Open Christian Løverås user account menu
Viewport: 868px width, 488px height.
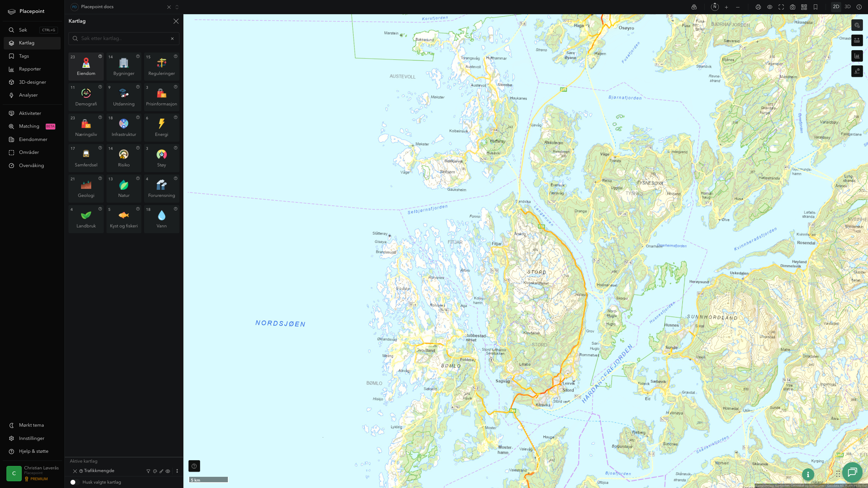click(x=32, y=473)
